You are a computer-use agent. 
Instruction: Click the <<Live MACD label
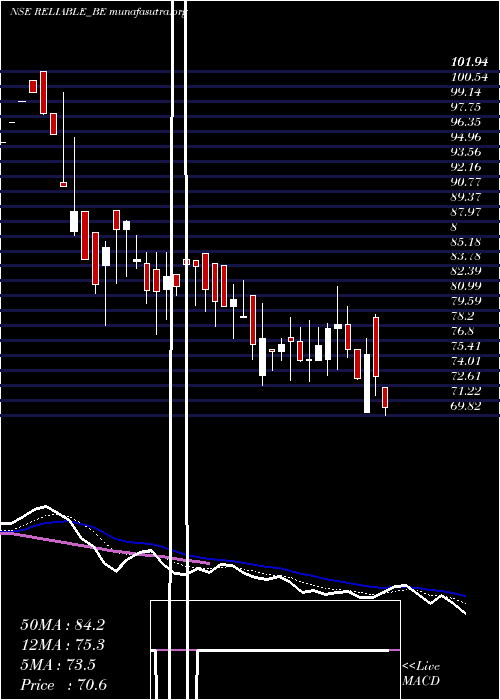[x=421, y=674]
